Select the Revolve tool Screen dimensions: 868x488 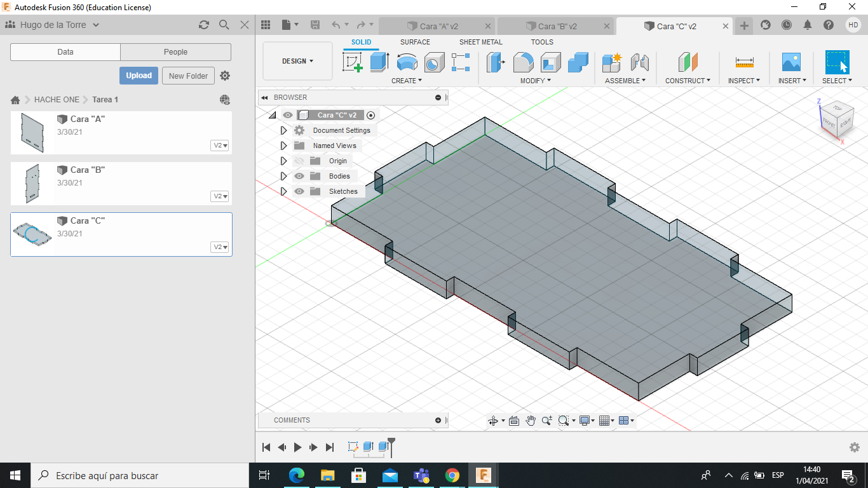tap(407, 62)
